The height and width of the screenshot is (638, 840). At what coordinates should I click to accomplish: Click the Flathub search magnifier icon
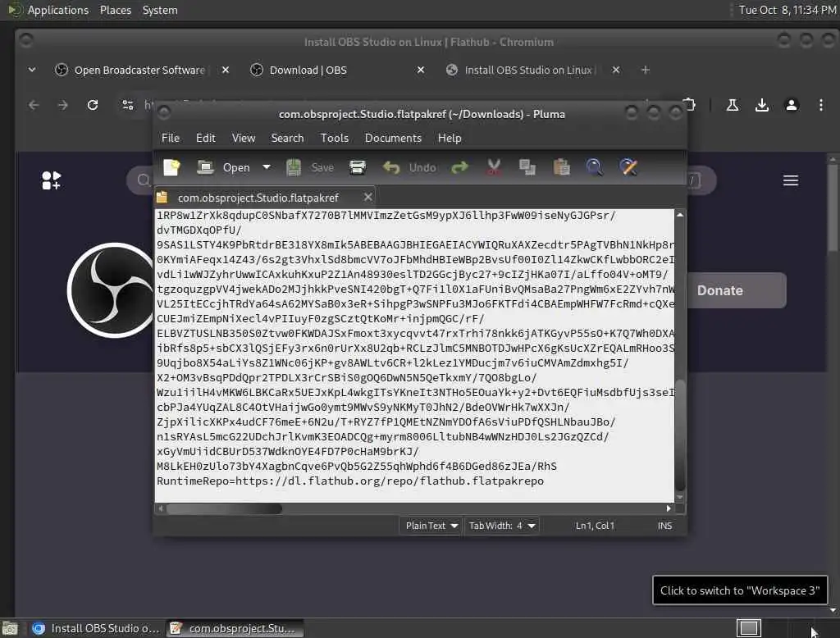pos(143,180)
